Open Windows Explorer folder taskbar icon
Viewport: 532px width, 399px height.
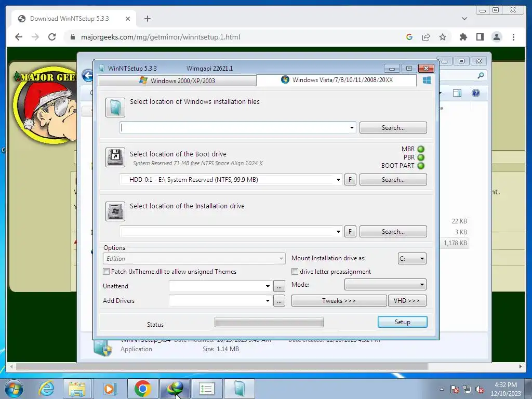(77, 389)
